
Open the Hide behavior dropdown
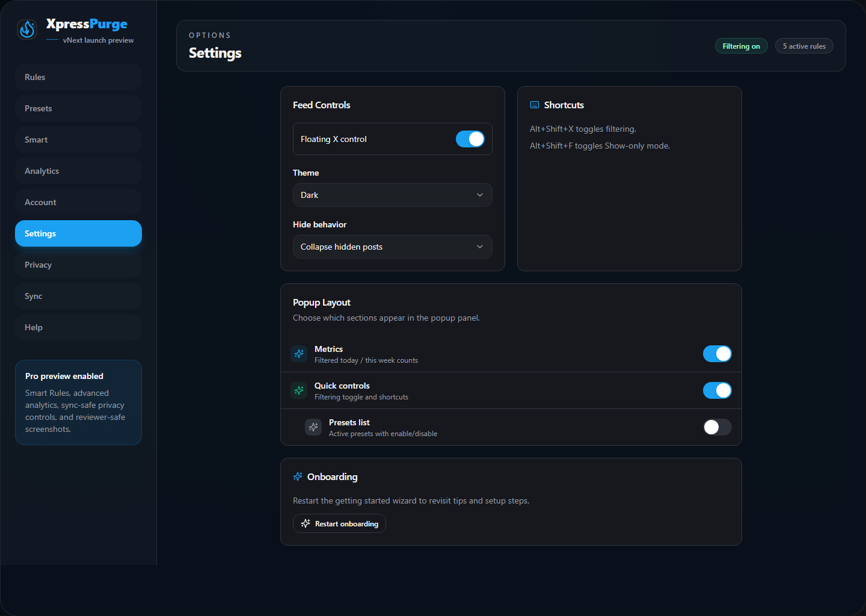pyautogui.click(x=393, y=247)
